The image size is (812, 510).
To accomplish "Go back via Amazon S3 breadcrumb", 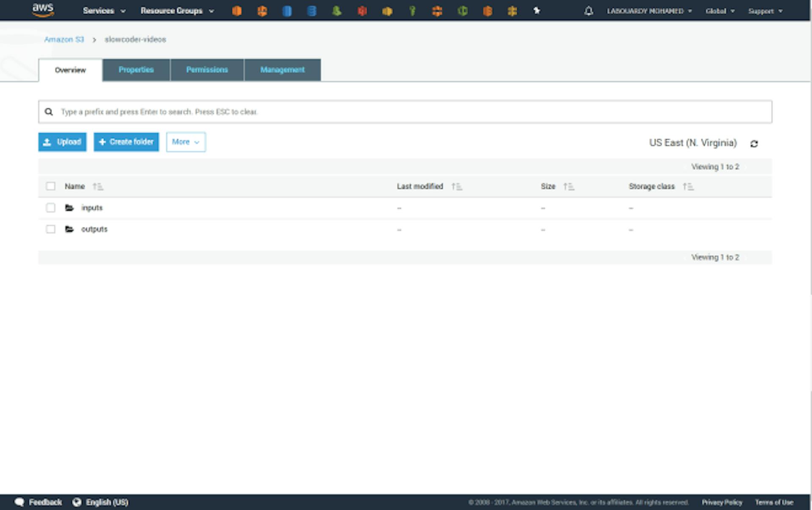I will point(64,39).
